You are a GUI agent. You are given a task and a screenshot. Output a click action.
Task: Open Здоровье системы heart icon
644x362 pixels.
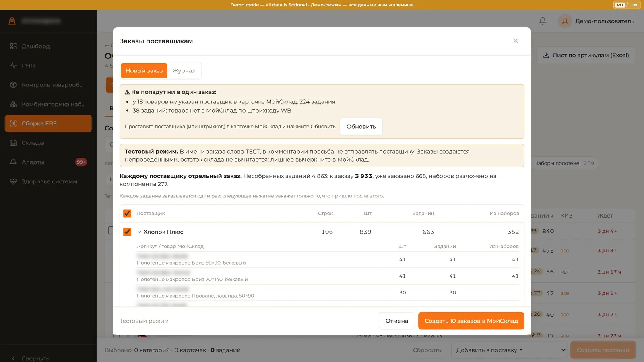pyautogui.click(x=13, y=181)
